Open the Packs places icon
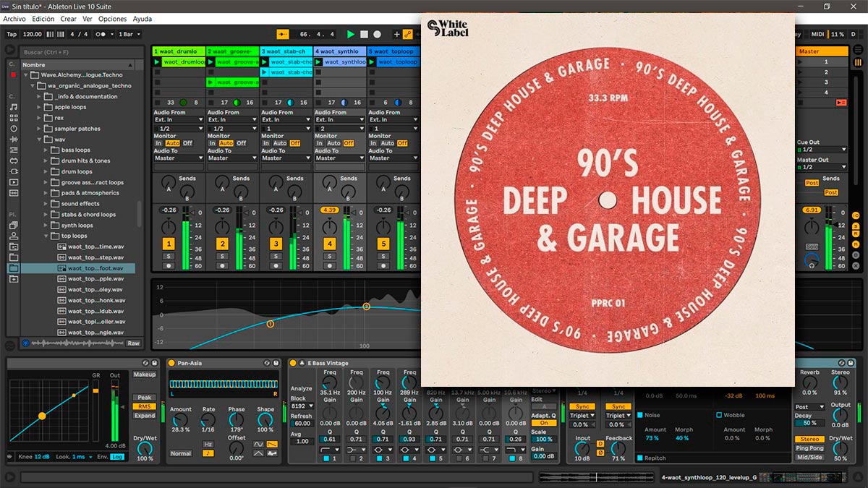The height and width of the screenshot is (488, 868). pos(13,225)
